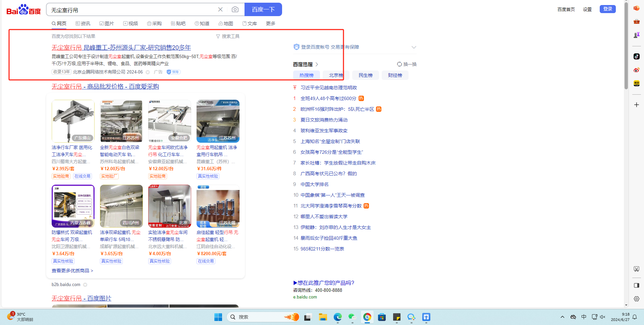The width and height of the screenshot is (644, 325).
Task: Show hidden system tray icons
Action: 562,317
